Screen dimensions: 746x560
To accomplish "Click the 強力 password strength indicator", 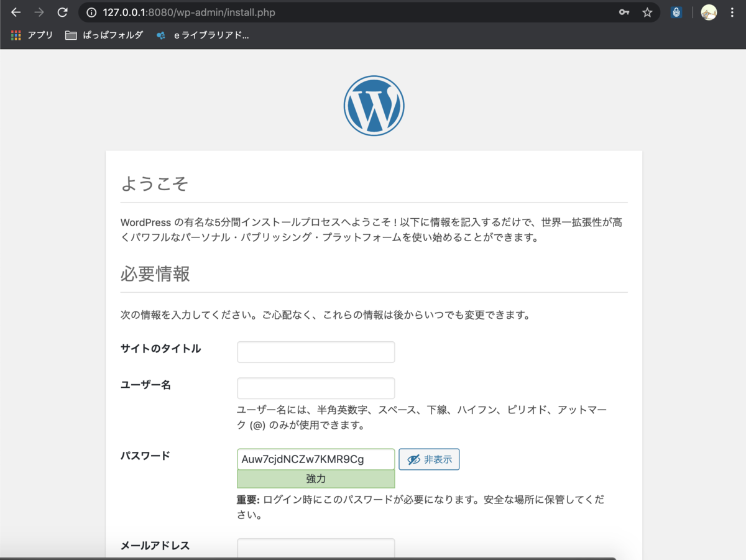I will pos(316,479).
